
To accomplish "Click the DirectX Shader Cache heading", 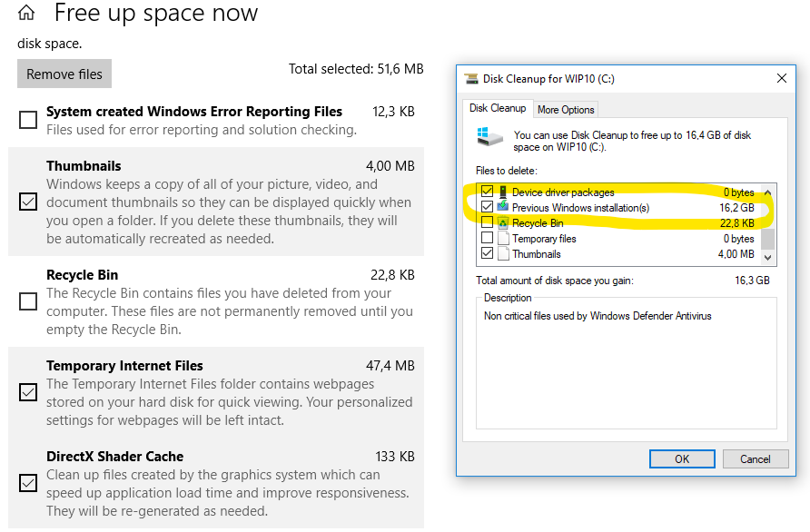I will 114,457.
